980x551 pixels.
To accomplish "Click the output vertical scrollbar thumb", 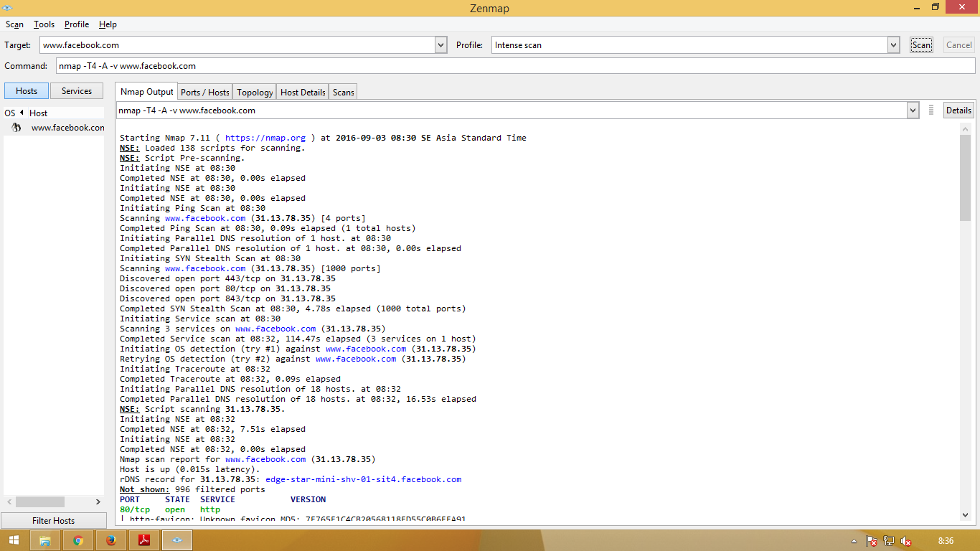I will (965, 177).
